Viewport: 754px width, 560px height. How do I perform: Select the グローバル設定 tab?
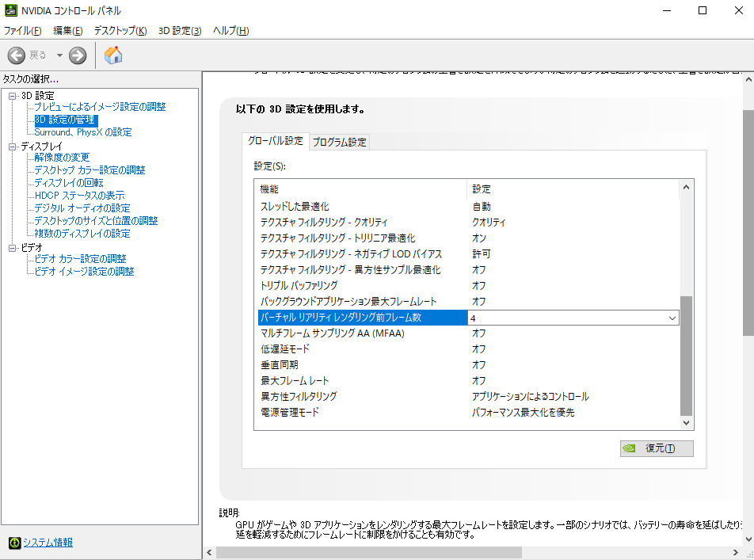(x=276, y=140)
